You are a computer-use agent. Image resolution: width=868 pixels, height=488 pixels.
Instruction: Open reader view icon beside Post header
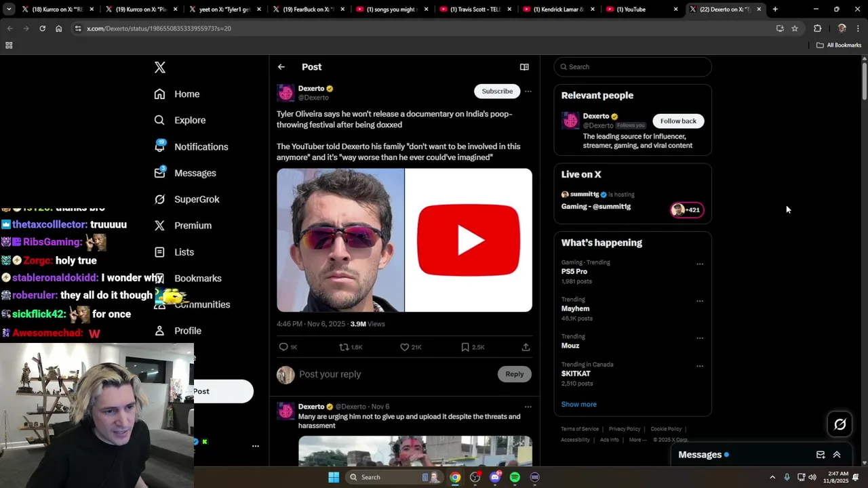point(524,67)
